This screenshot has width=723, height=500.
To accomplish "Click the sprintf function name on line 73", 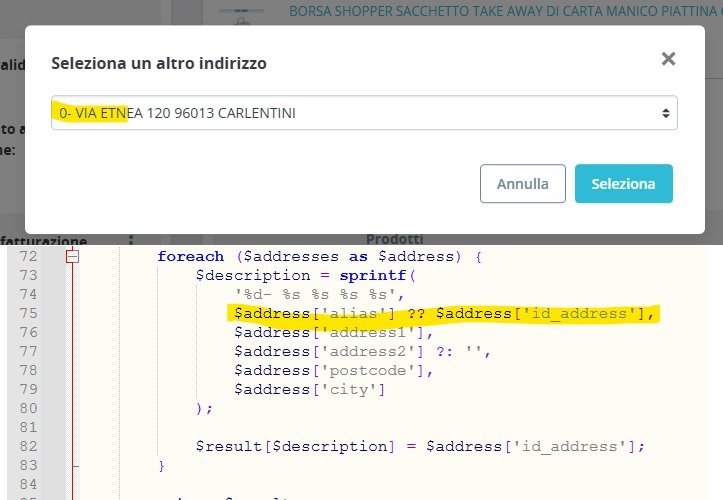I will [x=373, y=275].
